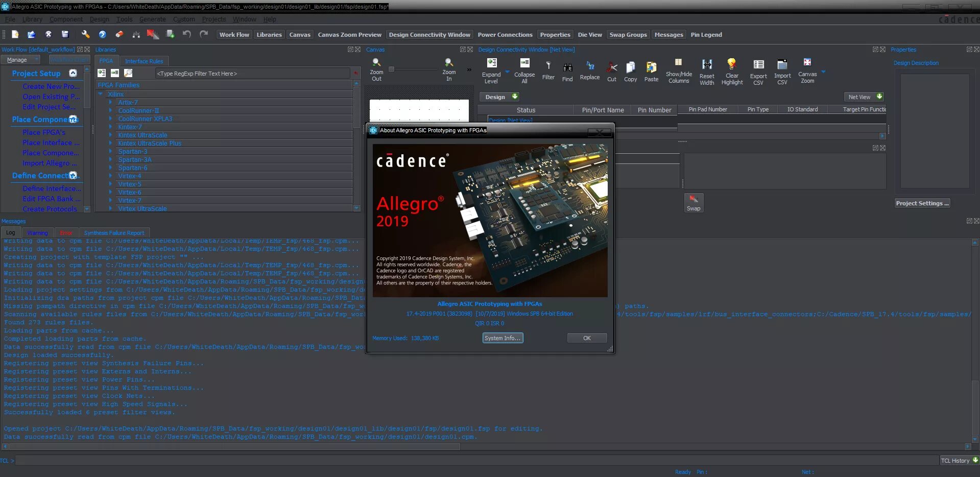Open the Generate menu

[152, 19]
